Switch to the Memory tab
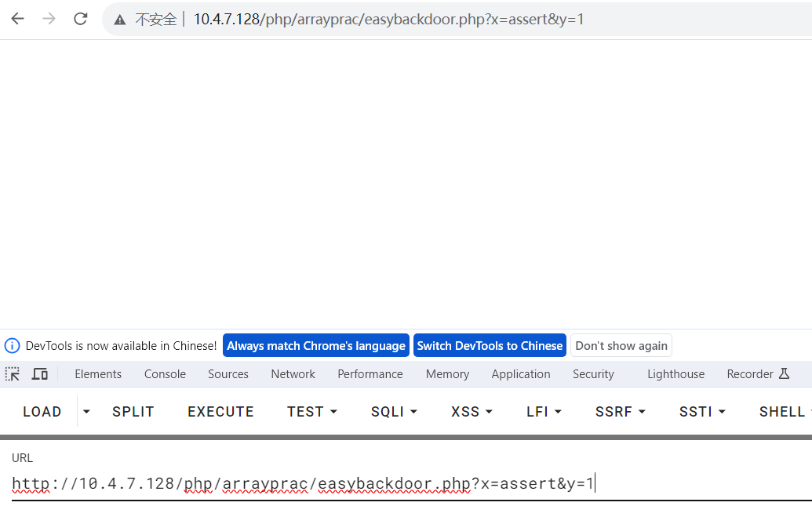This screenshot has height=506, width=812. [447, 374]
